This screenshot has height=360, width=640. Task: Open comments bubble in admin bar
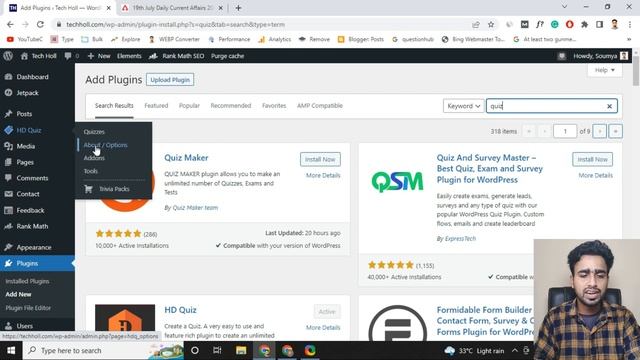[x=71, y=56]
